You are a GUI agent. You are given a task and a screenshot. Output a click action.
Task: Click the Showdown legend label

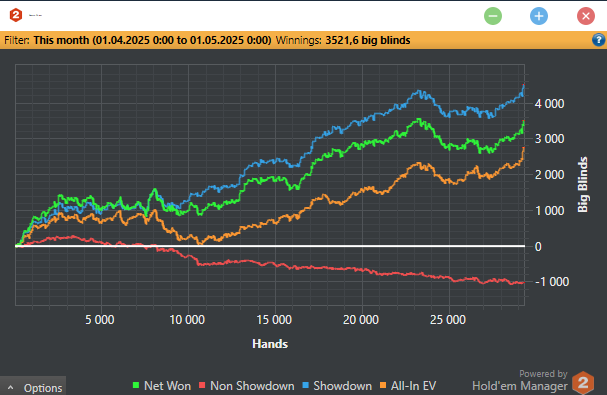343,386
